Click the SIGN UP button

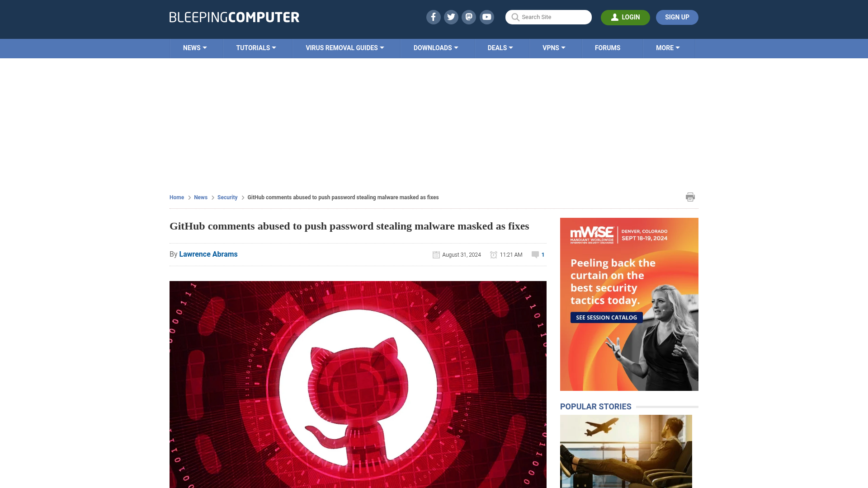(x=677, y=17)
